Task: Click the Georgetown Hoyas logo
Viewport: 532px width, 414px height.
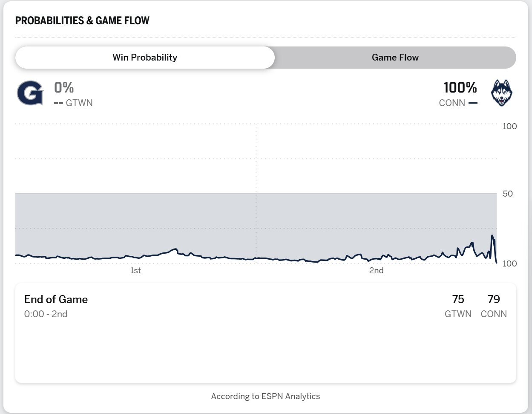Action: click(30, 93)
